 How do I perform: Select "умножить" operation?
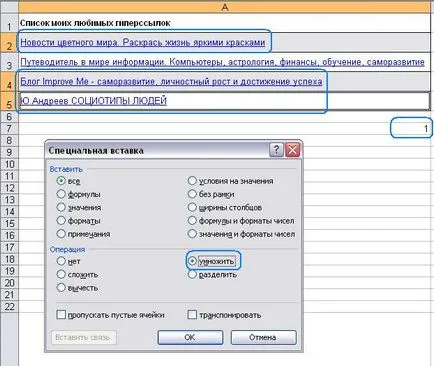(192, 261)
